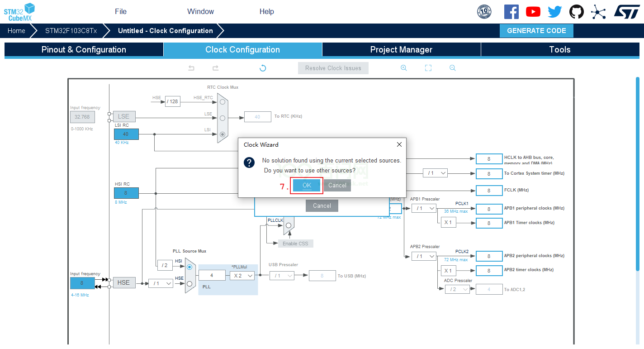Open the Cortex System timer /1 dropdown

click(435, 173)
